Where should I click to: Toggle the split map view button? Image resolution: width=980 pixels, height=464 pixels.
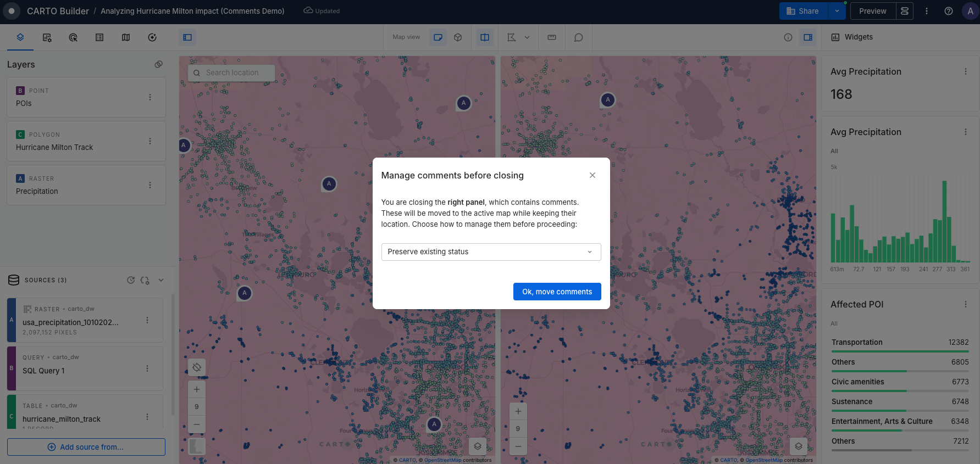[484, 37]
